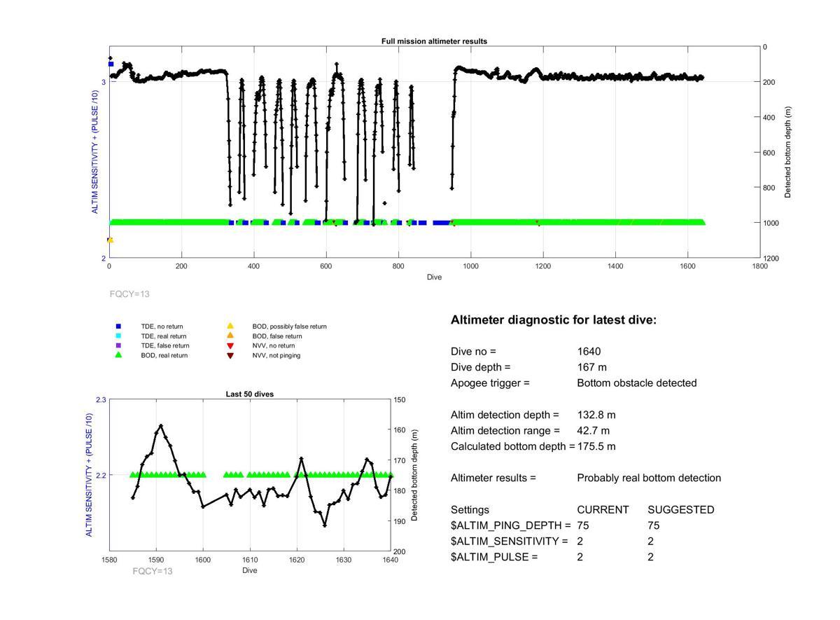This screenshot has width=840, height=620.
Task: Click the dark red triangle NVV not pinging marker
Action: [230, 356]
